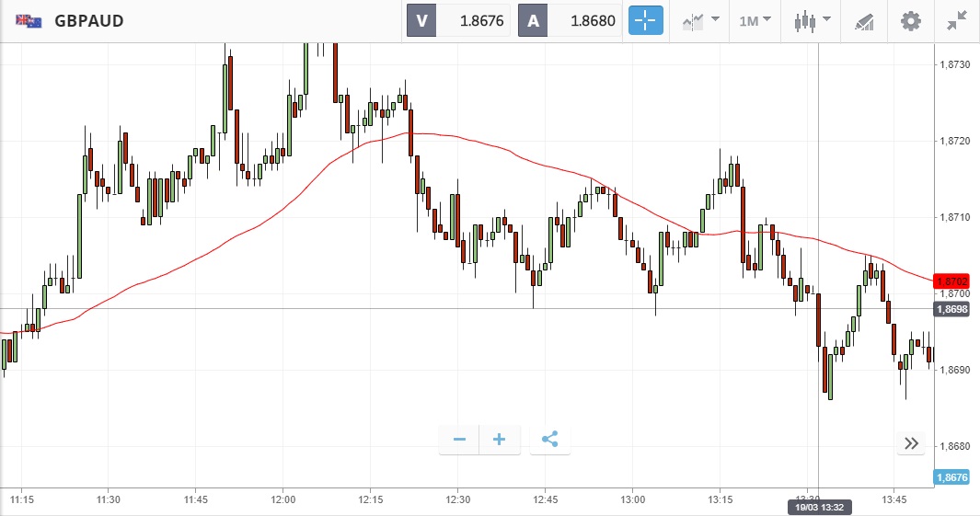Click the blue 1.8676 current price label
This screenshot has height=516, width=980.
[951, 477]
